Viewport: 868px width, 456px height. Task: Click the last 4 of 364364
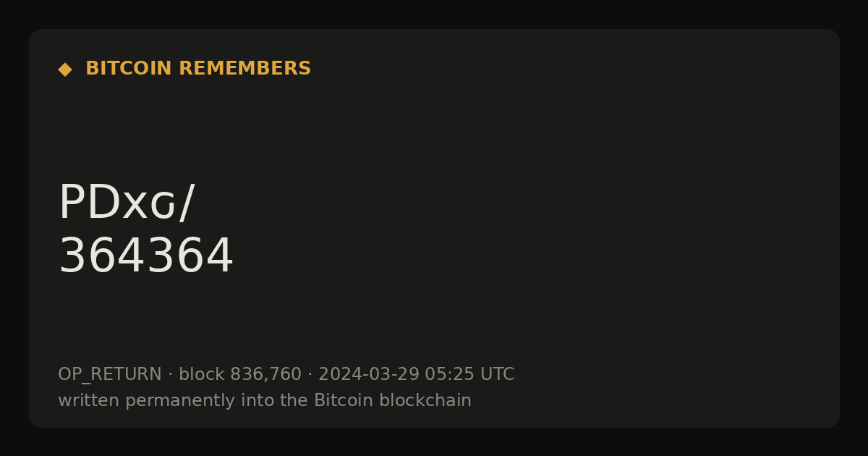click(220, 256)
